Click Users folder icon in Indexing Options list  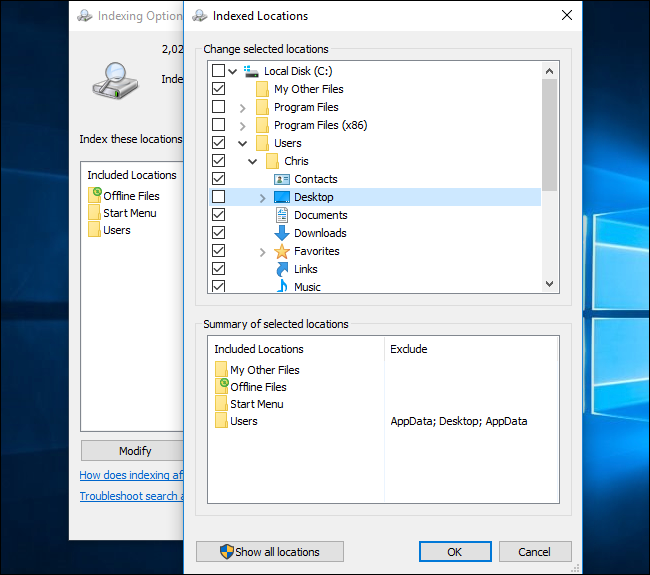point(94,230)
